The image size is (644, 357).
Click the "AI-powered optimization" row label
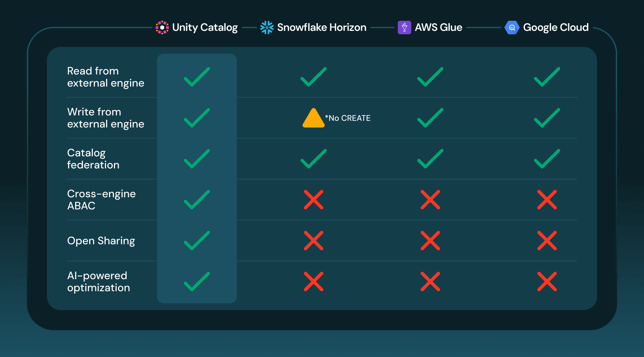point(99,282)
